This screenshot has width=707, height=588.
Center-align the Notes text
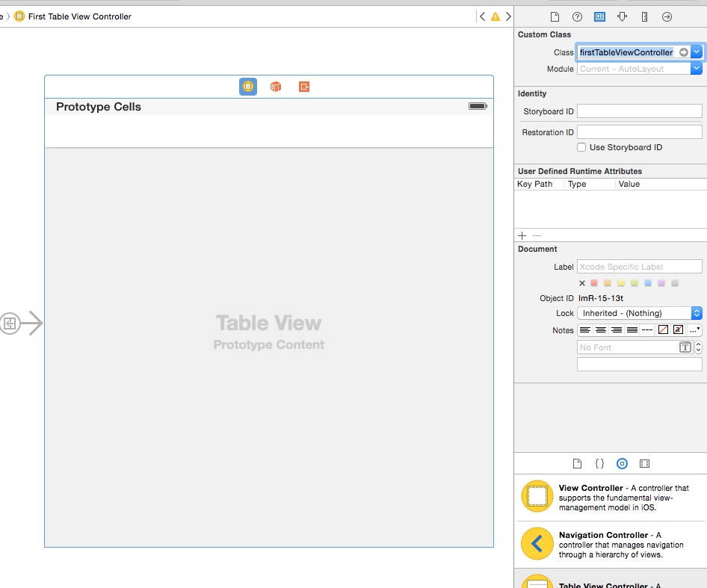click(601, 330)
